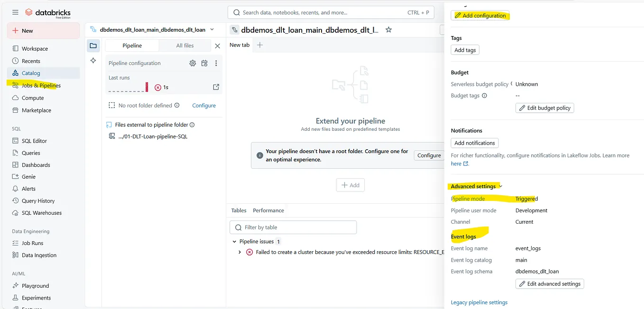644x309 pixels.
Task: Open the pipeline name dropdown in the breadcrumb
Action: (x=212, y=29)
